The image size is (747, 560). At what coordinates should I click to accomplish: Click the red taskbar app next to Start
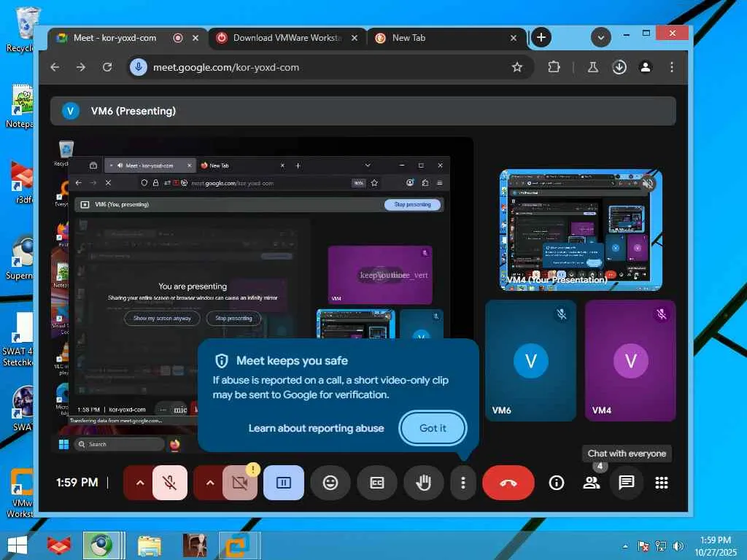point(59,545)
